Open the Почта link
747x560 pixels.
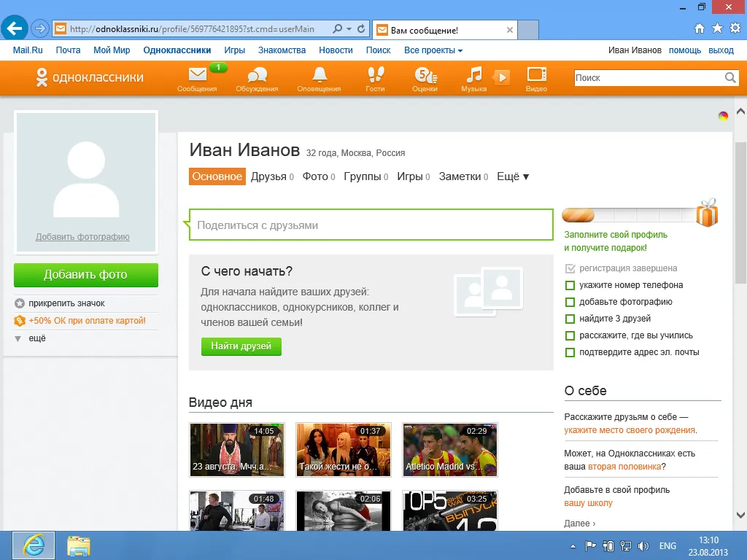(x=68, y=50)
